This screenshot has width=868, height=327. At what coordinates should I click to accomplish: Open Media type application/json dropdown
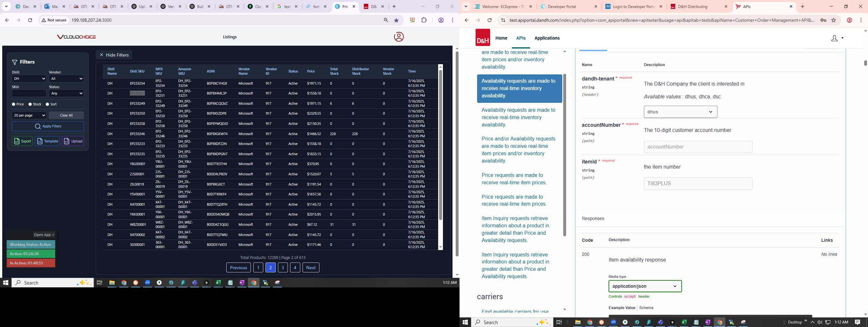pos(645,286)
